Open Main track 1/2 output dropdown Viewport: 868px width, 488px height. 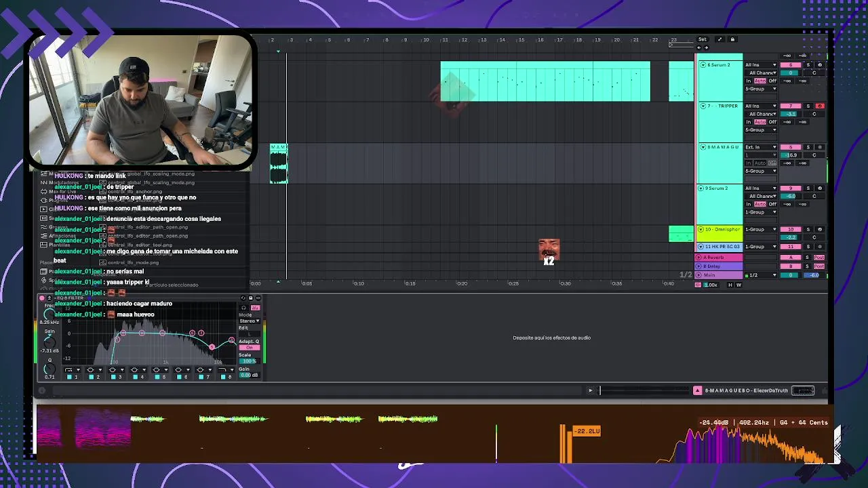(x=760, y=275)
